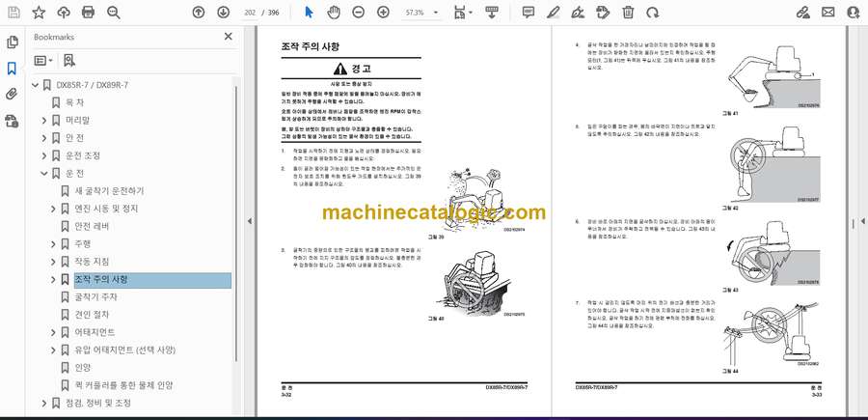Screen dimensions: 868x420
Task: Click the rotate page icon
Action: click(653, 13)
